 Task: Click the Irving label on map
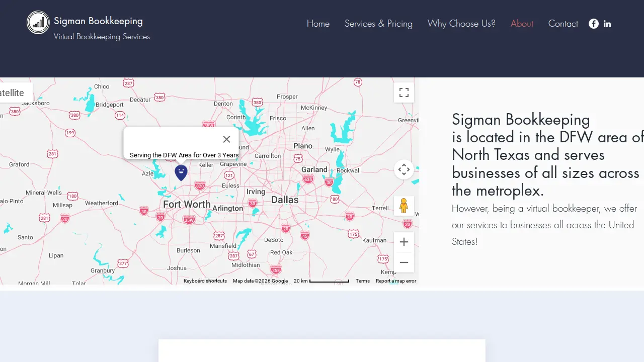(x=256, y=192)
